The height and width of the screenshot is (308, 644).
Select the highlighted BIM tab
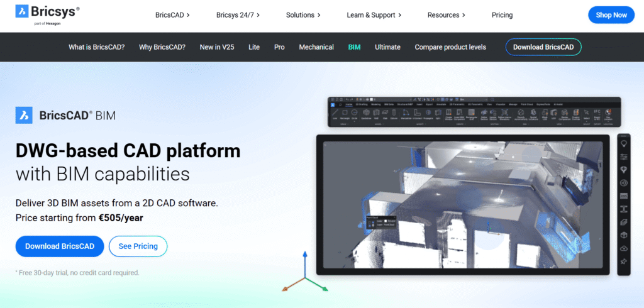point(354,47)
